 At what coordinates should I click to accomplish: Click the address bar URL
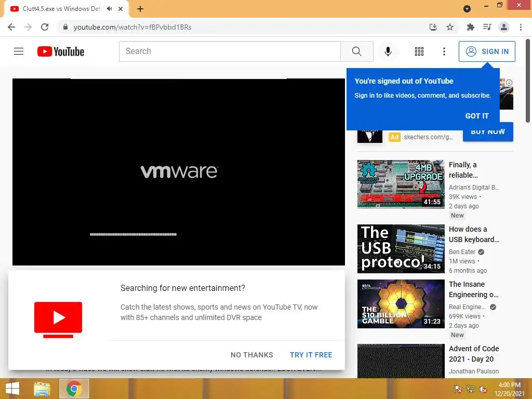(132, 27)
